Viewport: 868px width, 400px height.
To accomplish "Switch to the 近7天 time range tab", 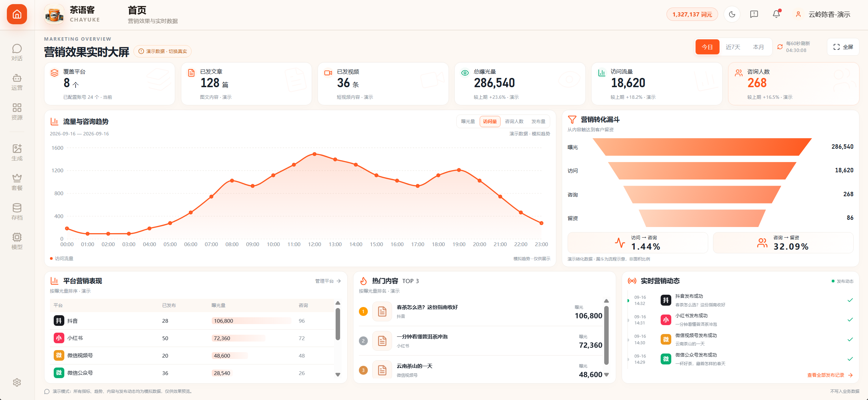I will [733, 47].
